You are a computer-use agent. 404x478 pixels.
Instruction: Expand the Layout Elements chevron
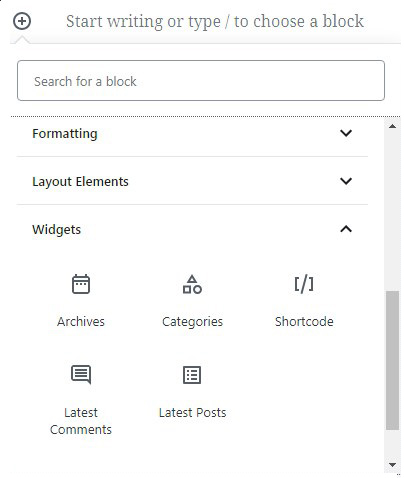pyautogui.click(x=346, y=181)
